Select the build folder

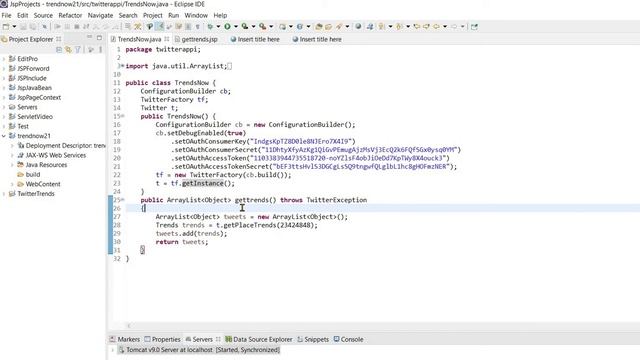tap(33, 174)
